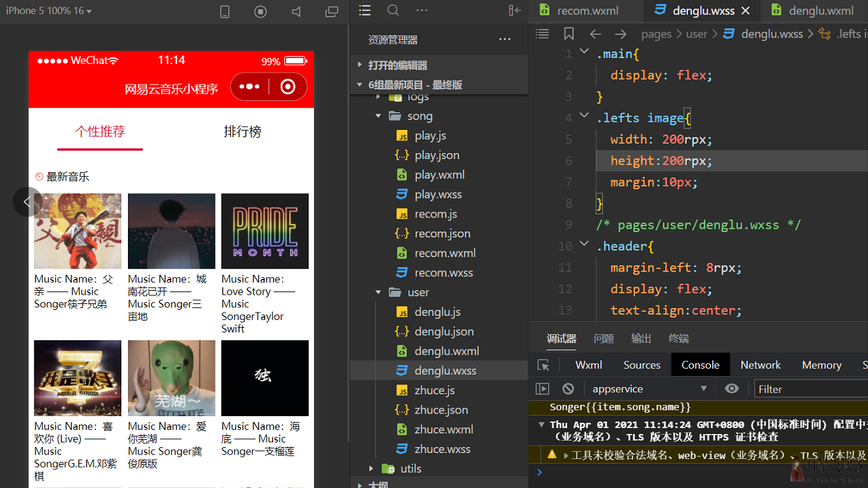Viewport: 868px width, 488px height.
Task: Open the explorer list icon in sidebar header
Action: coord(365,11)
